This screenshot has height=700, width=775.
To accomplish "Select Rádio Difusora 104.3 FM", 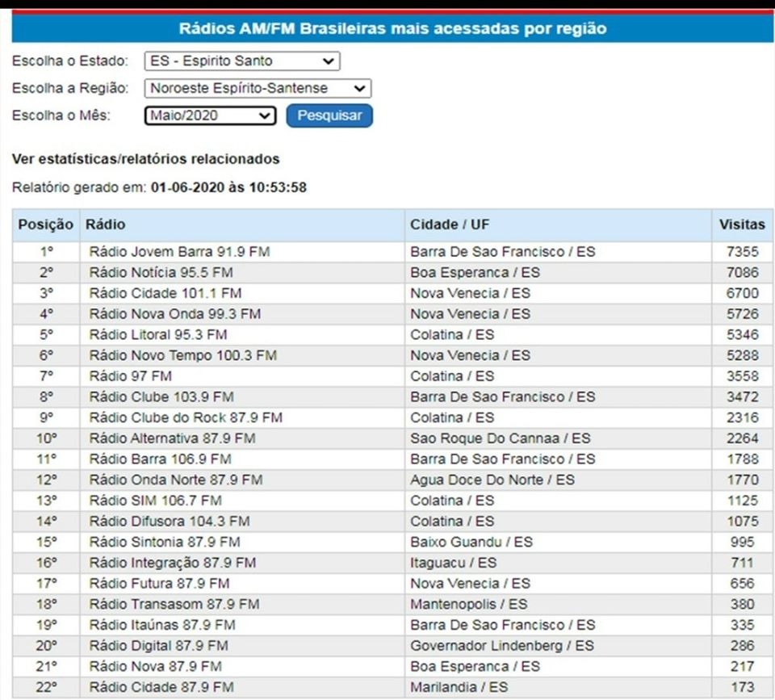I will point(170,522).
